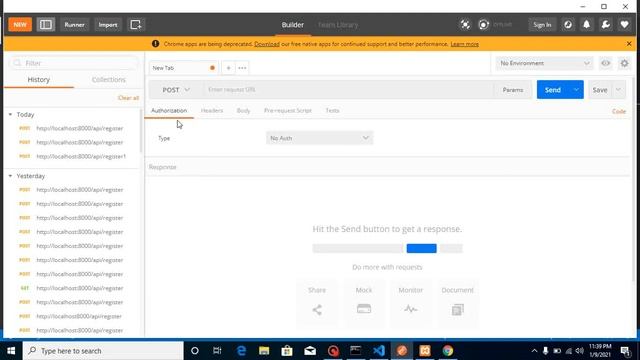Select the Pre-request Script tab
Viewport: 640px width, 360px height.
pos(288,111)
